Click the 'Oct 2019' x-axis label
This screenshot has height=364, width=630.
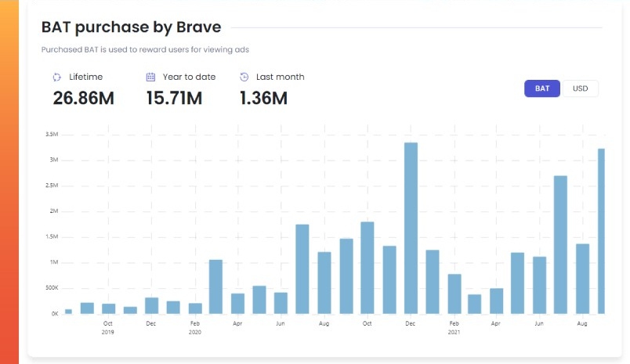(x=107, y=327)
